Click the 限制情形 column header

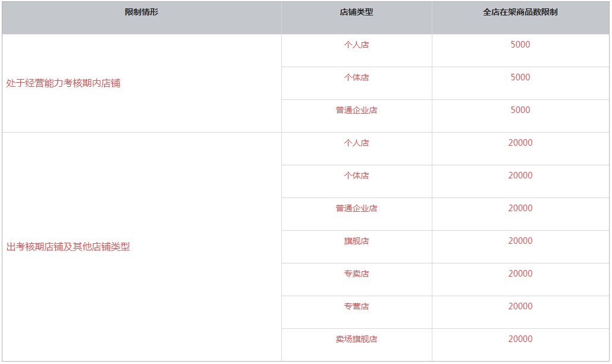pyautogui.click(x=142, y=12)
